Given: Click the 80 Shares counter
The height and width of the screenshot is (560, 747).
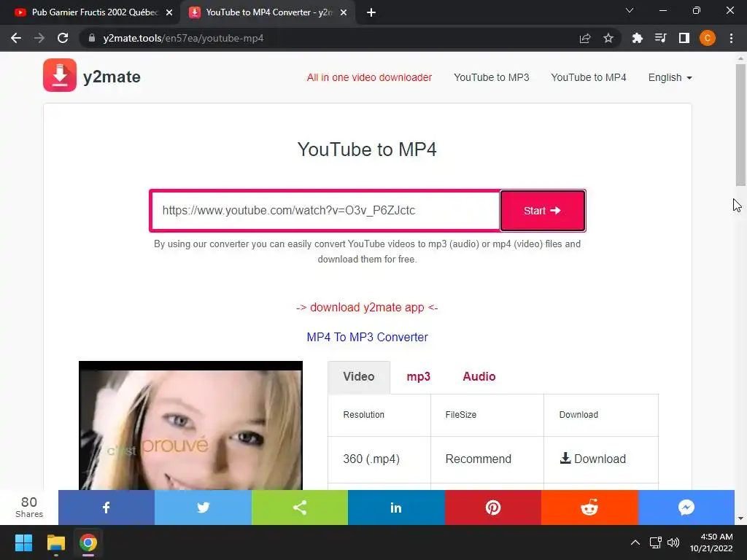Looking at the screenshot, I should pos(29,507).
